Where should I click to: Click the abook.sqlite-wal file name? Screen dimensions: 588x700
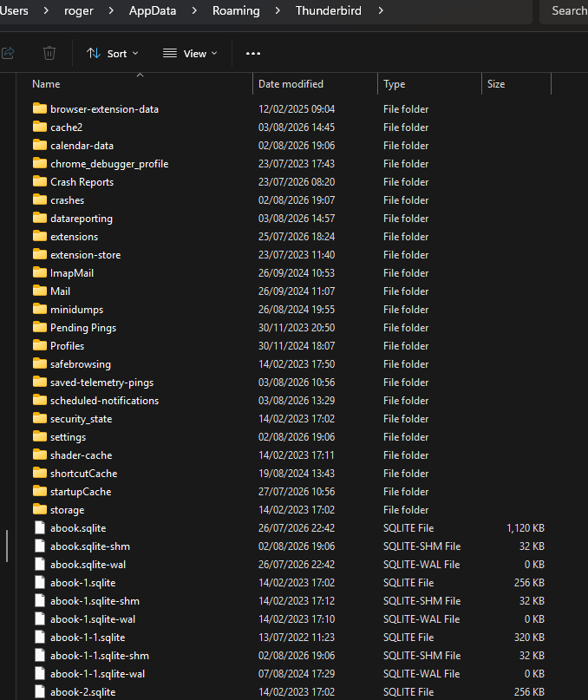pos(88,565)
